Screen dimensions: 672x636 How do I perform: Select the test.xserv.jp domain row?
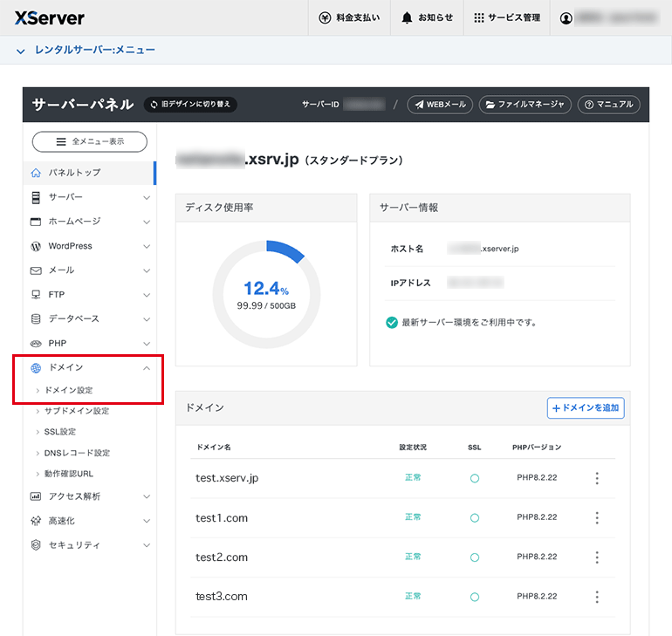(x=403, y=478)
